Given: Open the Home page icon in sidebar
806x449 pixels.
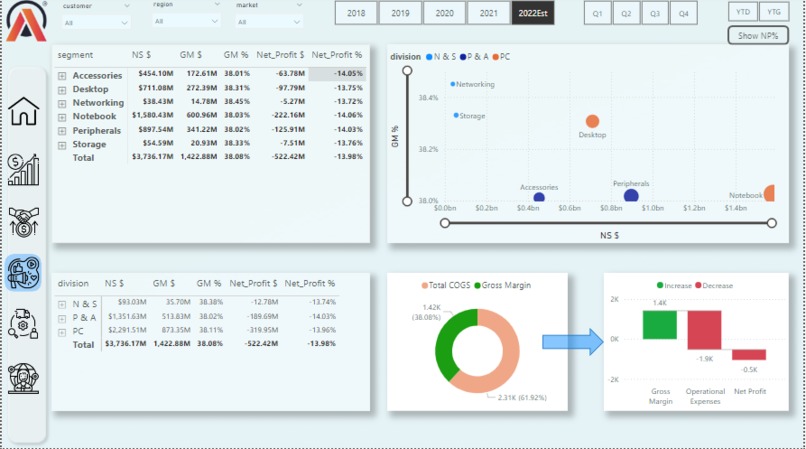Looking at the screenshot, I should [24, 111].
